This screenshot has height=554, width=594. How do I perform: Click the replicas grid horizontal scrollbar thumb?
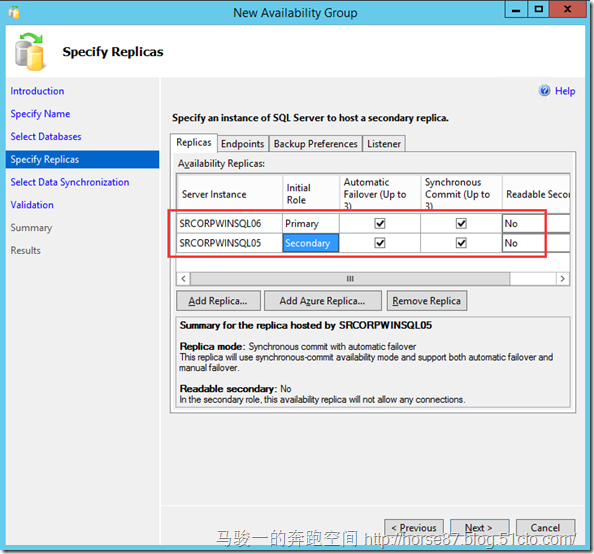point(350,279)
